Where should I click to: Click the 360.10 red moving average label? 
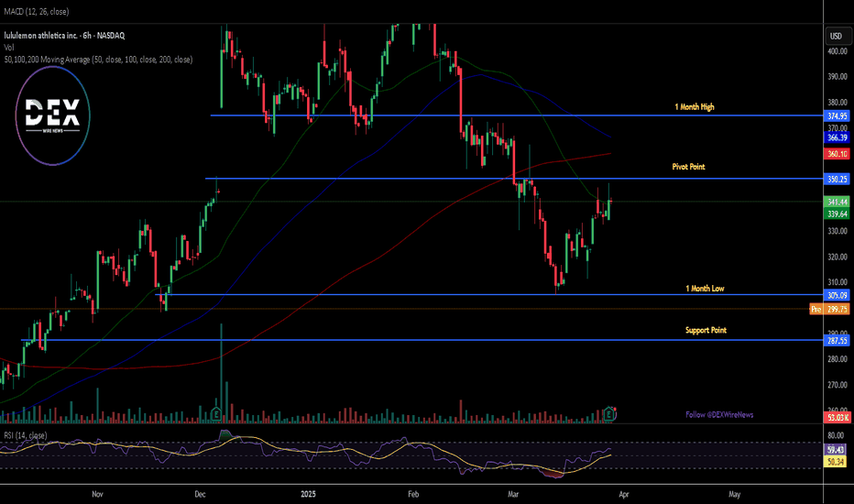coord(838,154)
